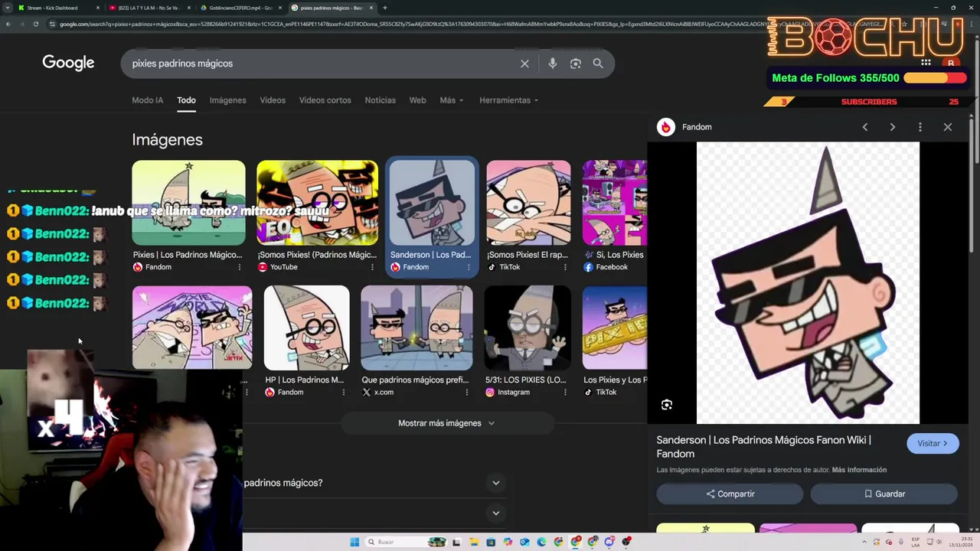Expand Mostrar más imágenes
Screen dimensions: 980x551
[x=446, y=423]
